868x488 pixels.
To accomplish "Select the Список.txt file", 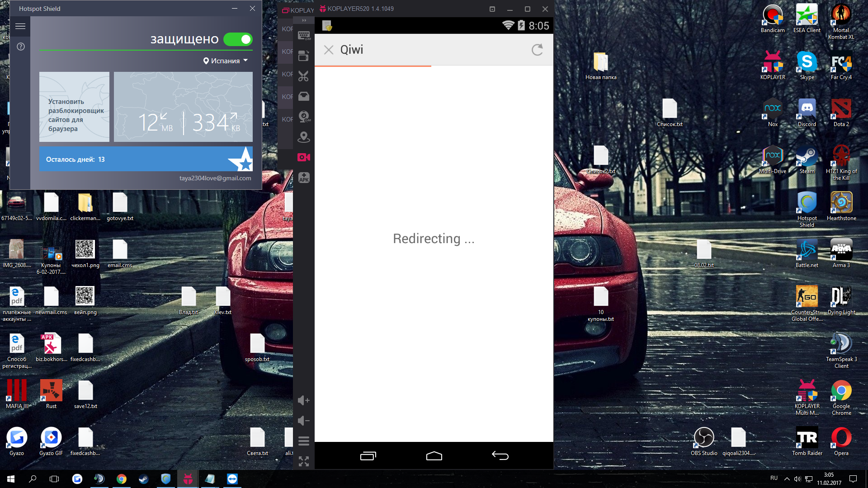I will coord(670,113).
